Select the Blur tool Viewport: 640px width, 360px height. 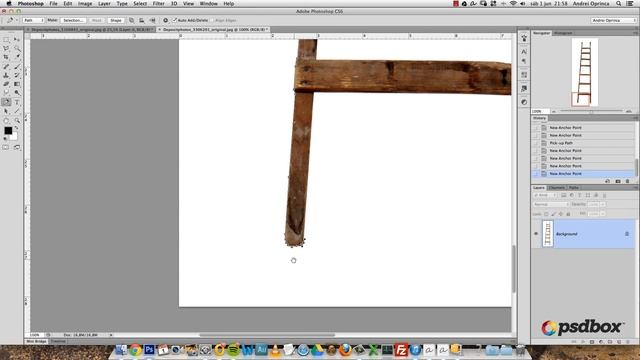coord(6,93)
